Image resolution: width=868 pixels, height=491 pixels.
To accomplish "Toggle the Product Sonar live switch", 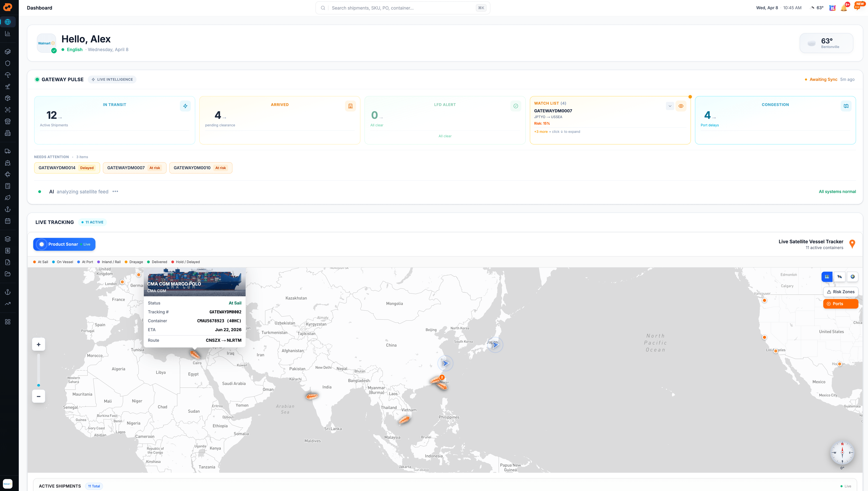I will click(x=41, y=244).
